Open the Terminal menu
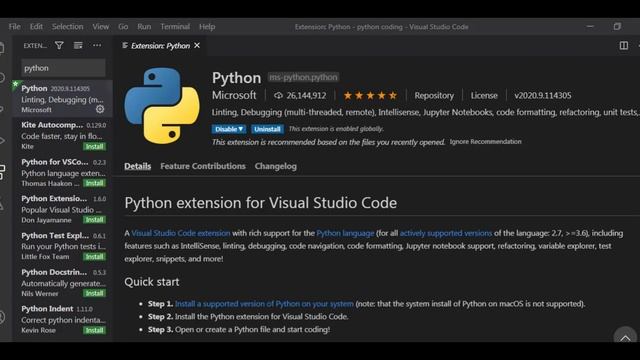This screenshot has height=360, width=640. (x=175, y=27)
